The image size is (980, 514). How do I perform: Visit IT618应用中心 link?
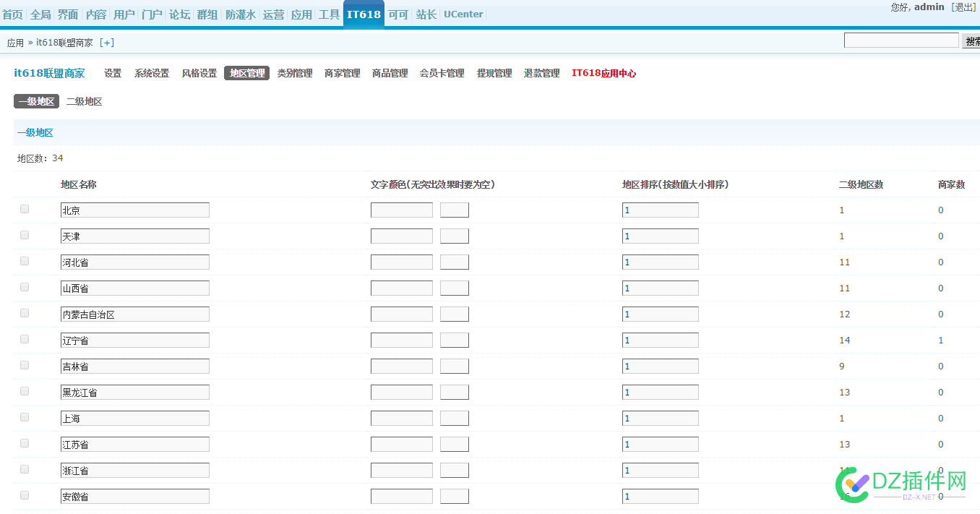pos(604,73)
